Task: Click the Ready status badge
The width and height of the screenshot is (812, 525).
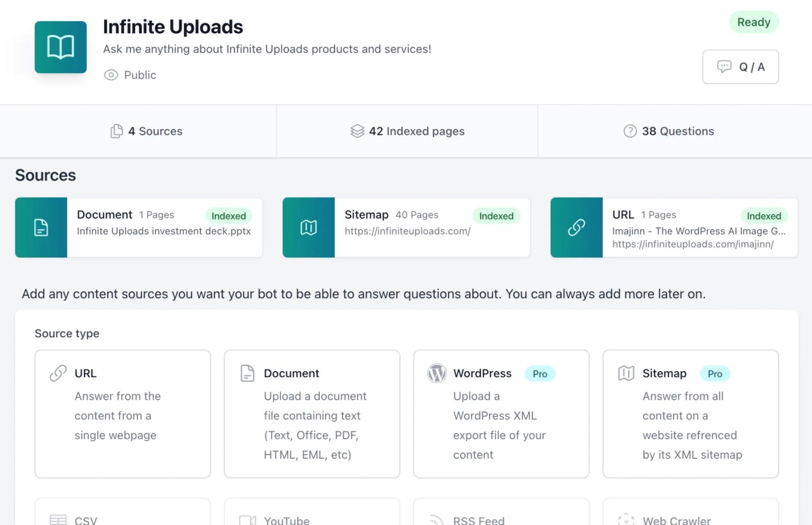Action: click(x=754, y=22)
